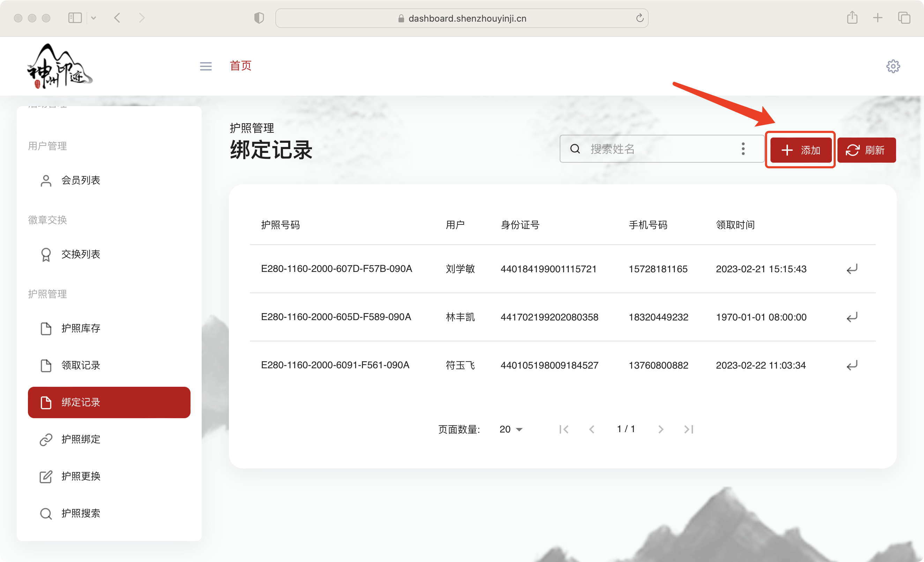
Task: Go to the last page arrow
Action: [688, 429]
